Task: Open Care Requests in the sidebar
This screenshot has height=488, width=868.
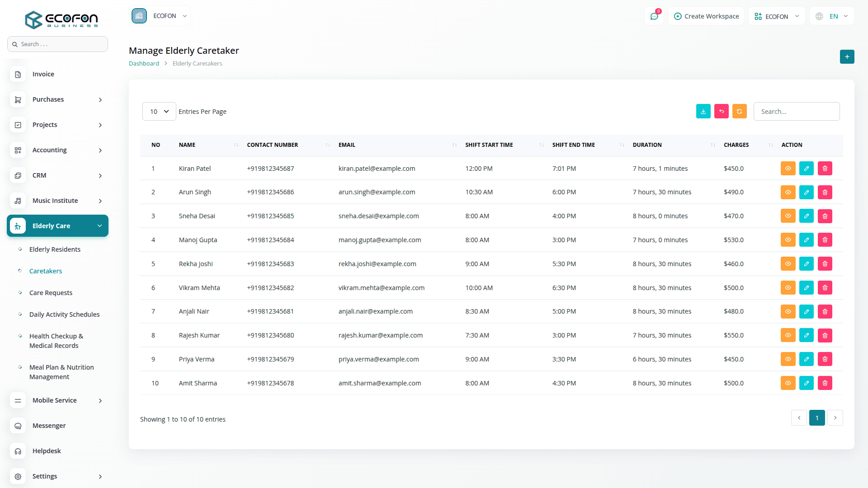Action: tap(51, 293)
